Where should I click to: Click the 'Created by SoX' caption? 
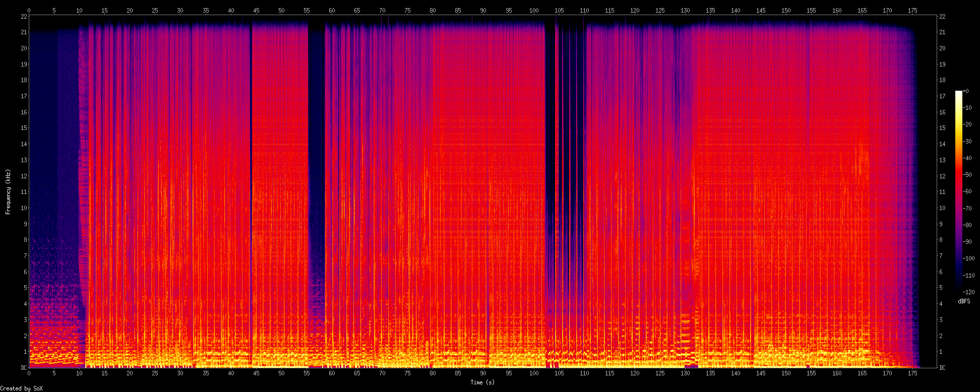click(21, 388)
